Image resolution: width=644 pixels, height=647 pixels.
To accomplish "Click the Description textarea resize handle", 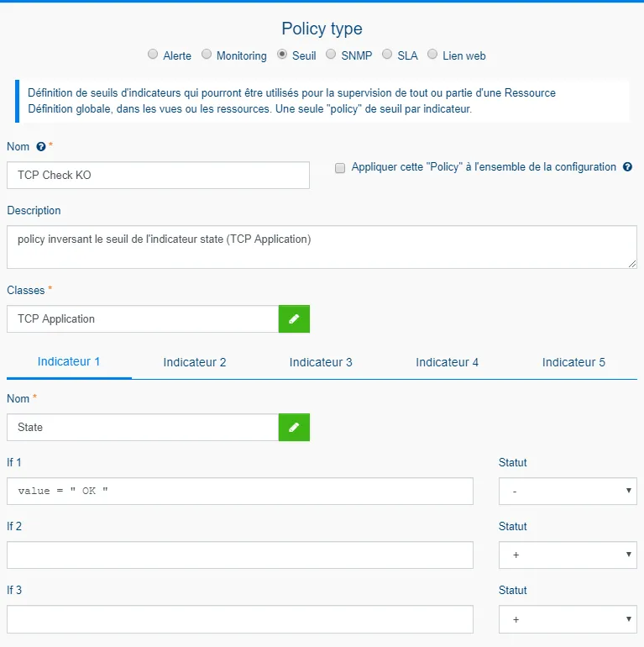I will click(x=632, y=264).
